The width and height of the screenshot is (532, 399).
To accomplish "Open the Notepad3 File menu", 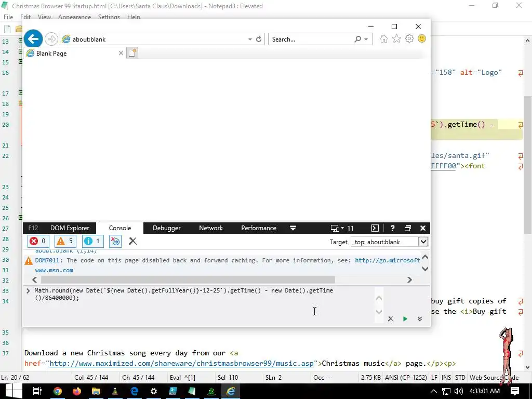I will pos(8,17).
